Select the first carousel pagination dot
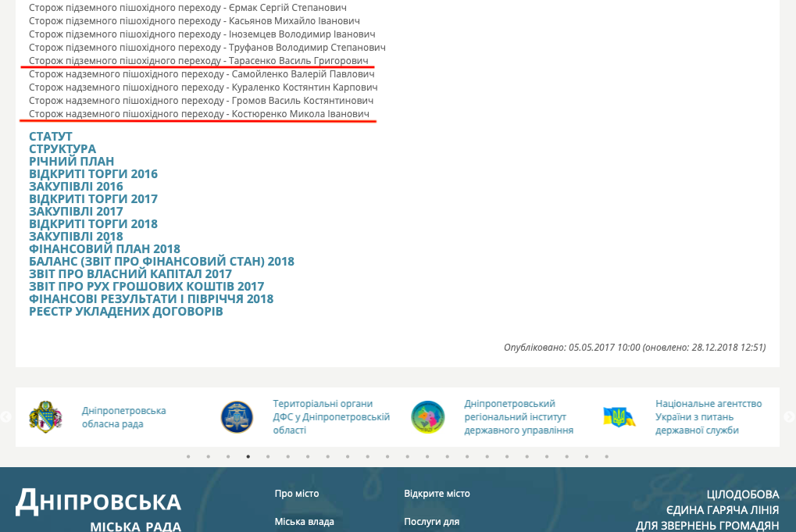This screenshot has width=796, height=532. [188, 456]
